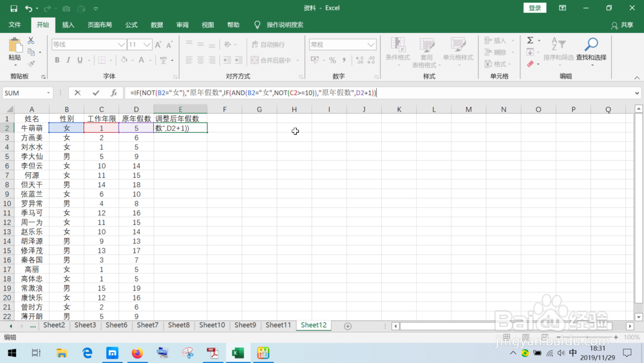
Task: Select the Format Painter brush
Action: [31, 64]
